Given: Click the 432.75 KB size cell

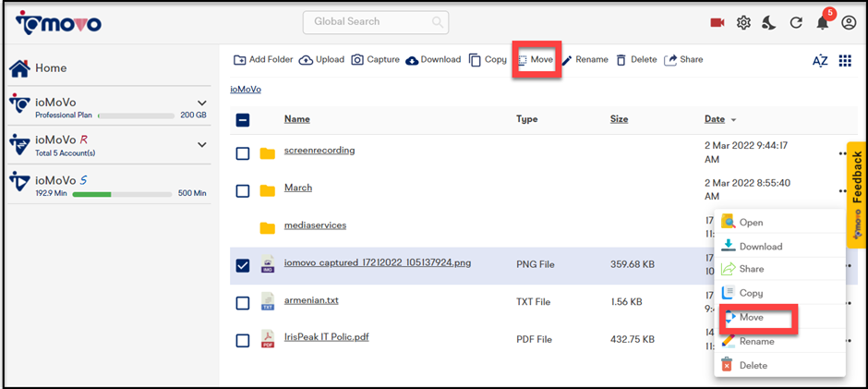Looking at the screenshot, I should (x=633, y=339).
